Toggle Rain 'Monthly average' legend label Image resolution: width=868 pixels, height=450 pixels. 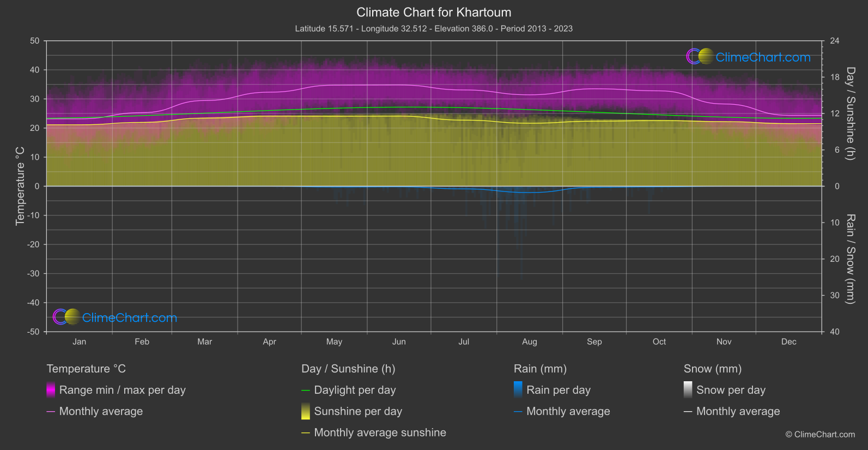click(x=568, y=411)
